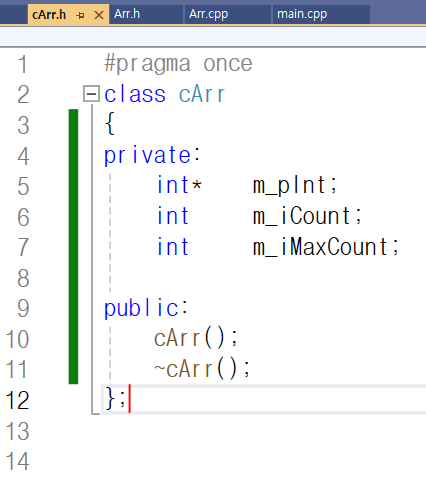This screenshot has width=426, height=490.
Task: Switch to the Arr.h tab
Action: tap(146, 14)
